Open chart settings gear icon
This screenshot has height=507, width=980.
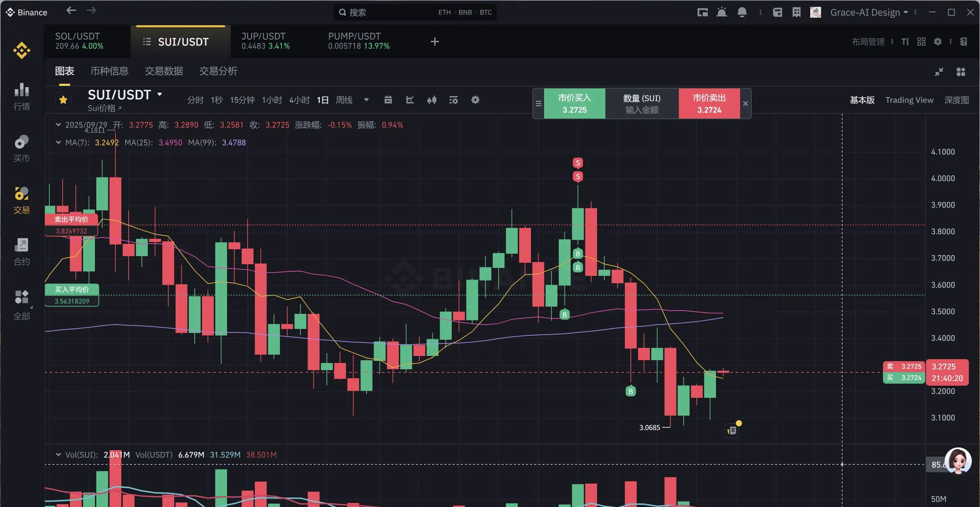[x=475, y=100]
